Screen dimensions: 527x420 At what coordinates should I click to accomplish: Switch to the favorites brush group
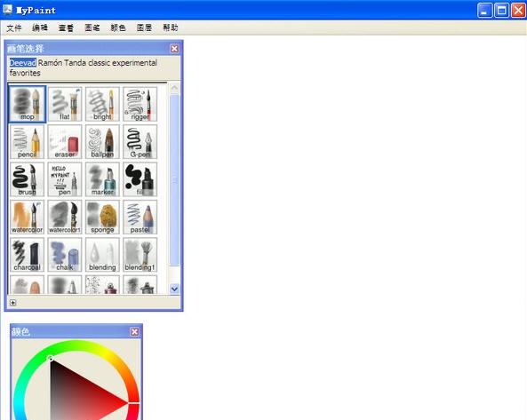coord(25,73)
